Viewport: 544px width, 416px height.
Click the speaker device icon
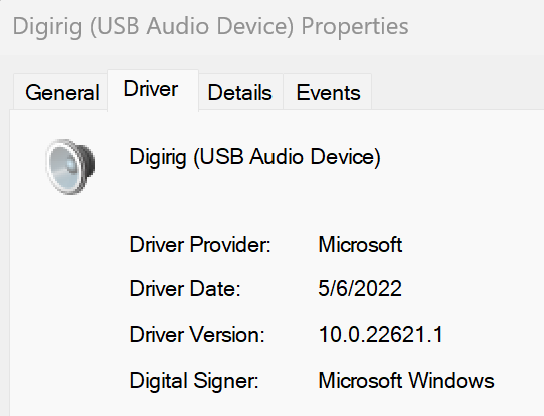(x=70, y=167)
